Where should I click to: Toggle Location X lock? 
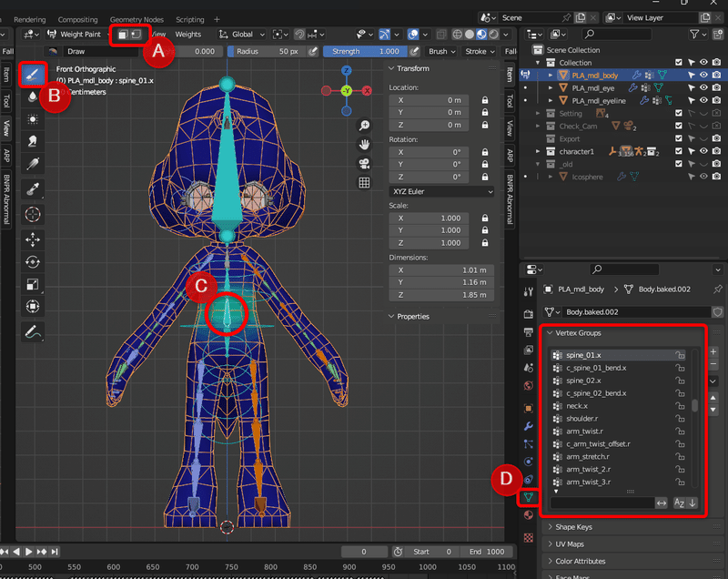tap(485, 100)
